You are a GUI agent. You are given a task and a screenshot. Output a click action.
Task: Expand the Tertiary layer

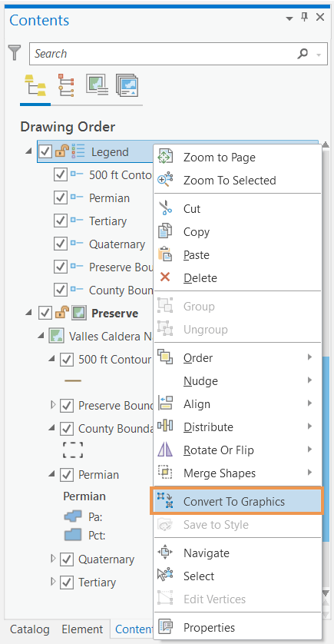(x=52, y=582)
